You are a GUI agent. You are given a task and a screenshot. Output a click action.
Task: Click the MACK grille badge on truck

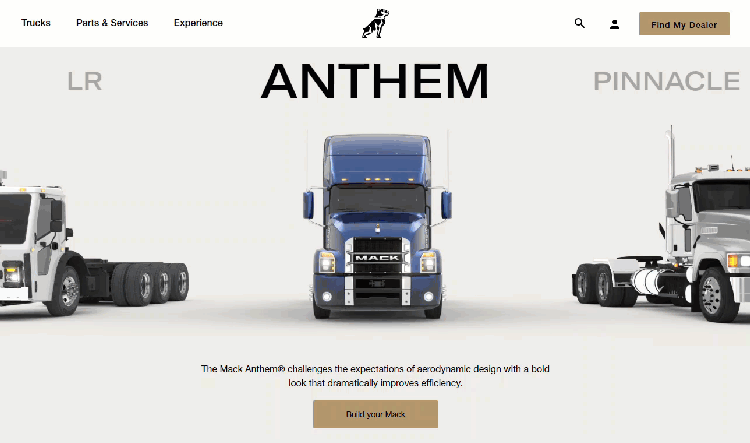click(x=377, y=258)
